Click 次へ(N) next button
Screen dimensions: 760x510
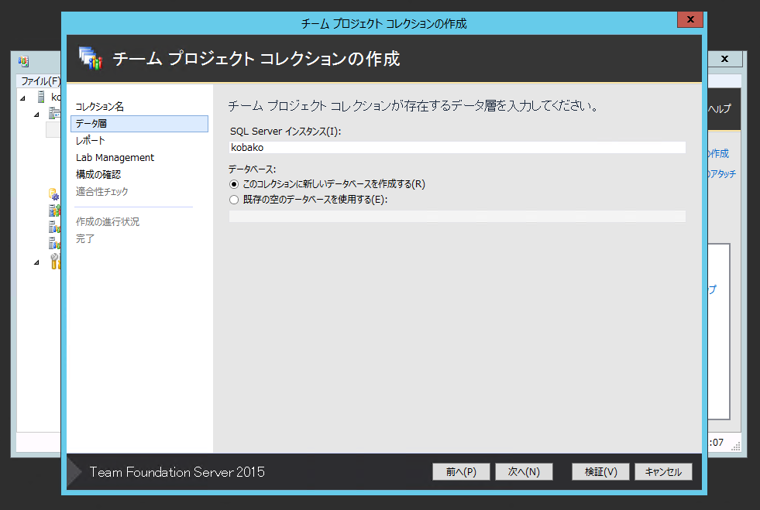[523, 472]
